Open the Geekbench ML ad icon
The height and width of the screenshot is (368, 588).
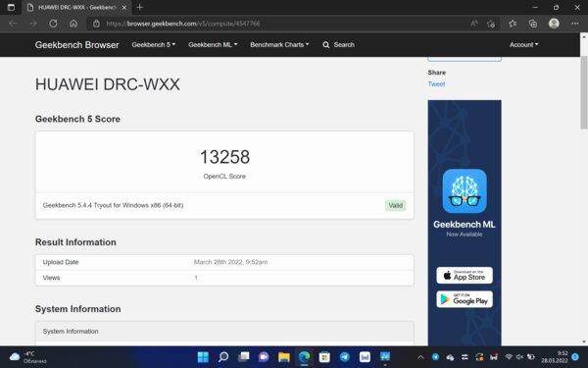point(465,190)
